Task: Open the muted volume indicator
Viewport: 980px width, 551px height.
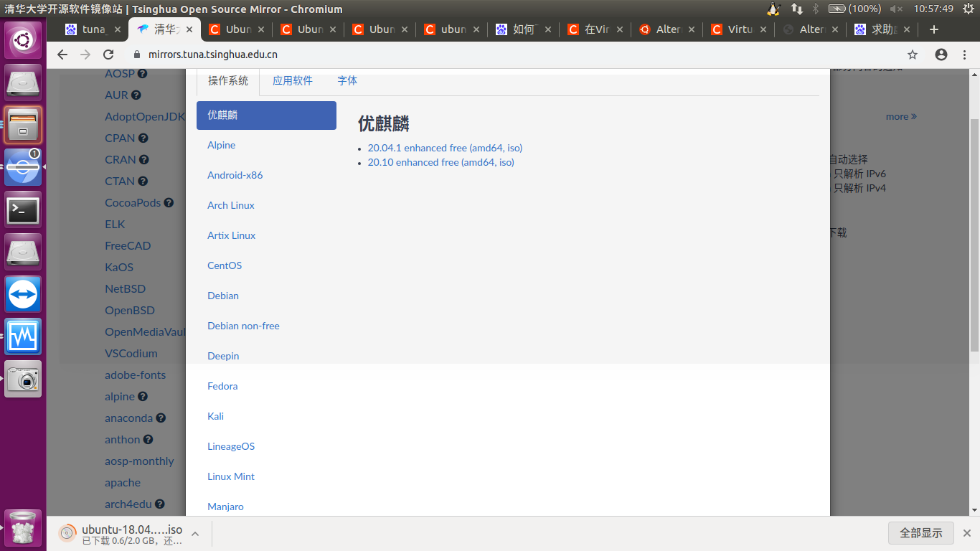Action: pyautogui.click(x=896, y=9)
